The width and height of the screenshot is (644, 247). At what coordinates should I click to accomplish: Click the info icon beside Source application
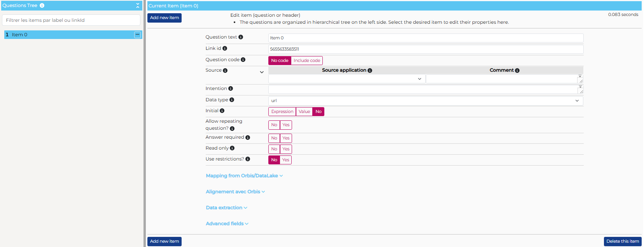click(370, 71)
